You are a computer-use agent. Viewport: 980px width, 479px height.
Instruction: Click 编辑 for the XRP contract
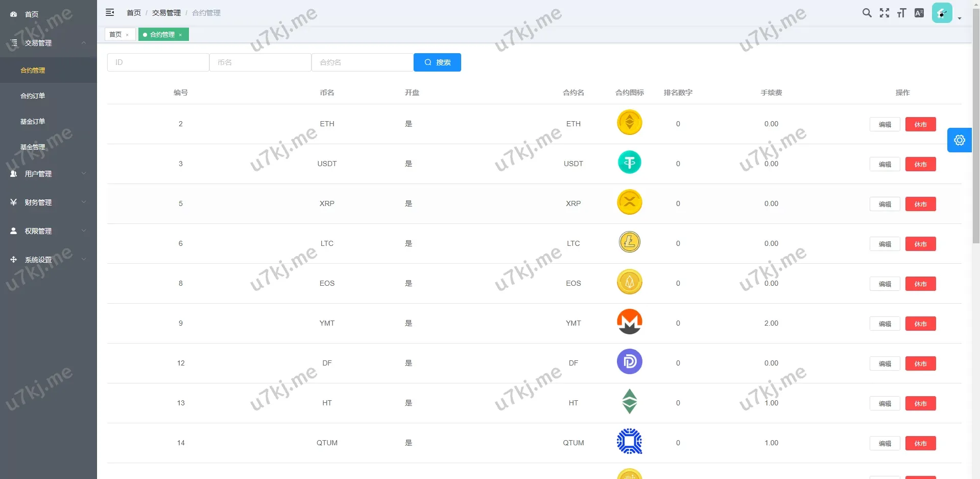(885, 204)
